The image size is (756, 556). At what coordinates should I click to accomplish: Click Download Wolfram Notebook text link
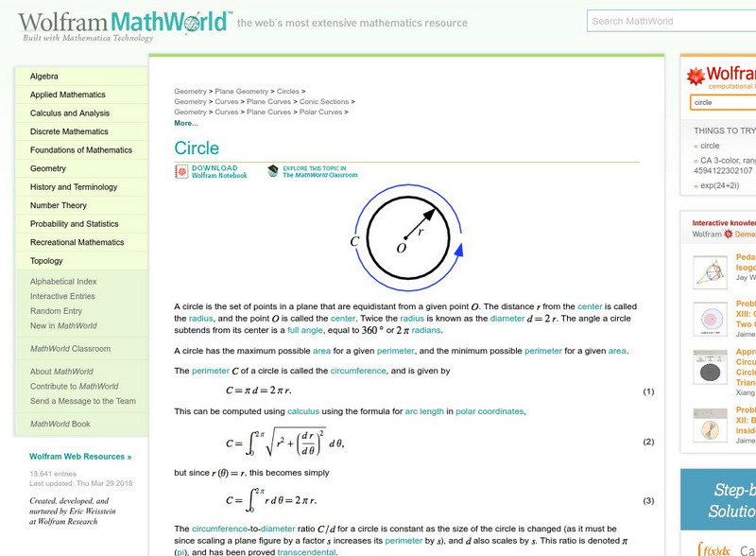click(x=219, y=172)
